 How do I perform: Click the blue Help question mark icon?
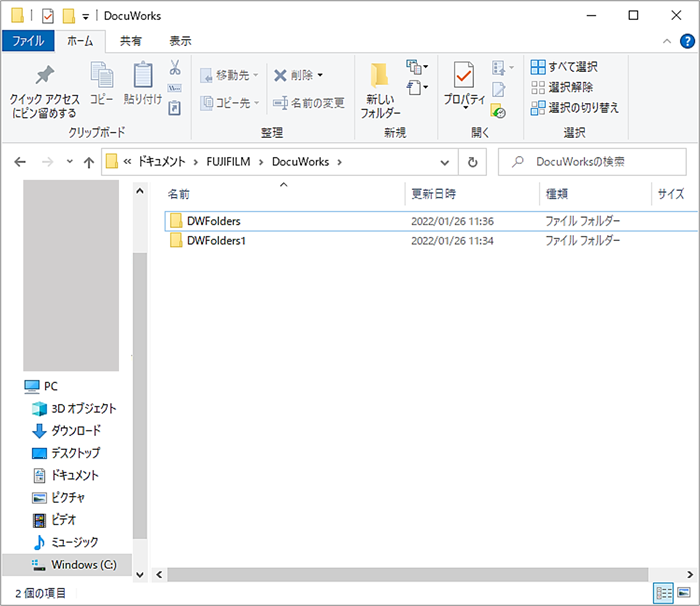click(x=687, y=41)
